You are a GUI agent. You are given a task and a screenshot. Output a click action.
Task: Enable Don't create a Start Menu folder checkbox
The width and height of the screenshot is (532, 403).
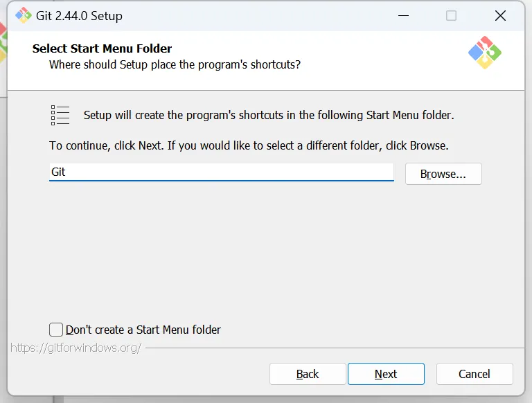click(56, 330)
